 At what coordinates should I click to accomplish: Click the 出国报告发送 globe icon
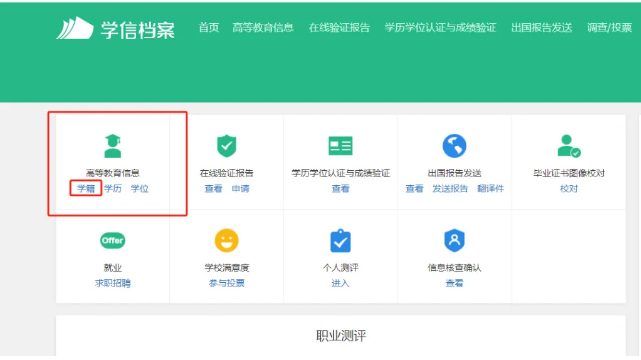tap(454, 146)
